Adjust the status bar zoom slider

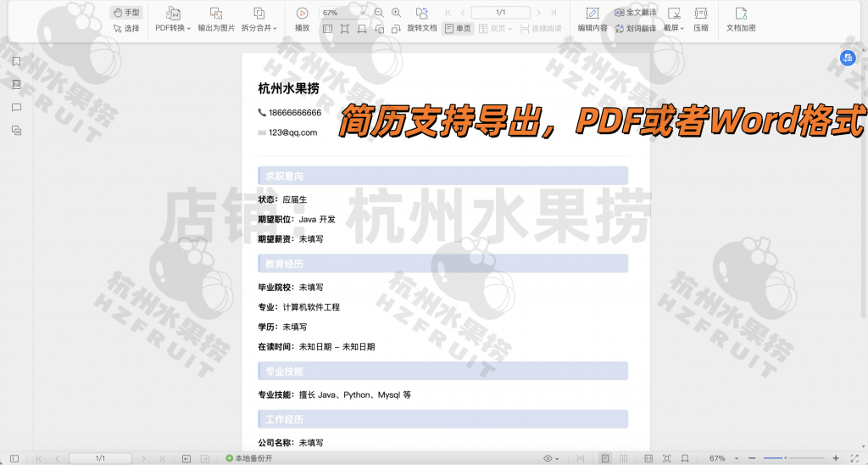[x=793, y=458]
